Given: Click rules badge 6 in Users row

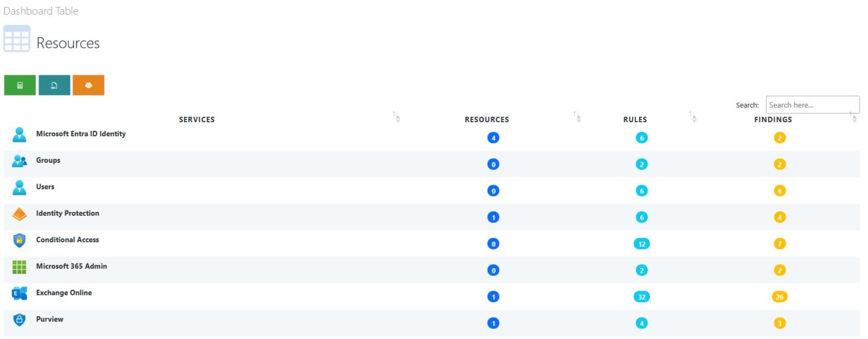Looking at the screenshot, I should [642, 191].
